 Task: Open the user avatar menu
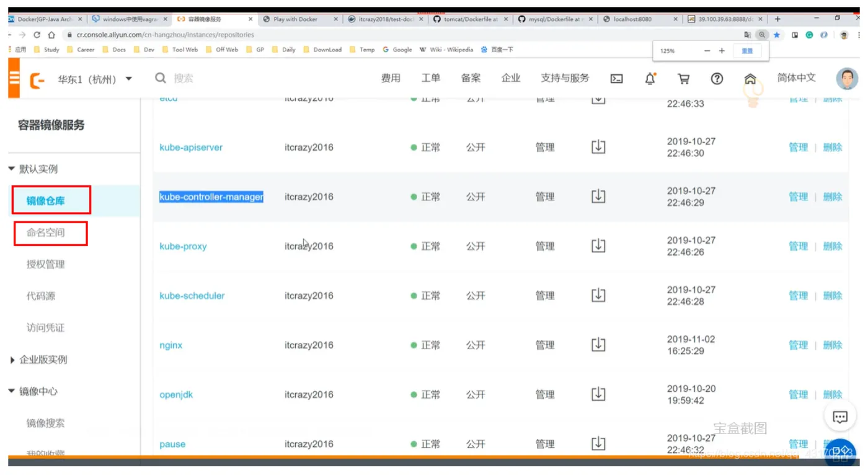[x=847, y=79]
